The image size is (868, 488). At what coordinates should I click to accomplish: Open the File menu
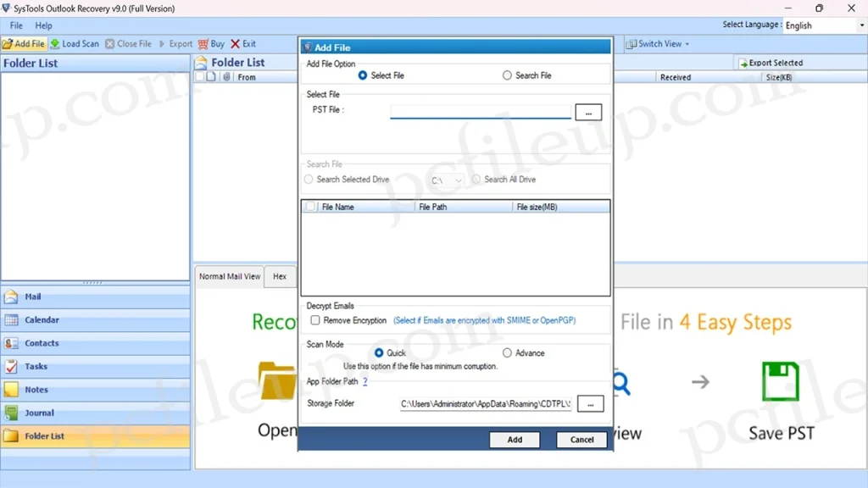point(16,26)
